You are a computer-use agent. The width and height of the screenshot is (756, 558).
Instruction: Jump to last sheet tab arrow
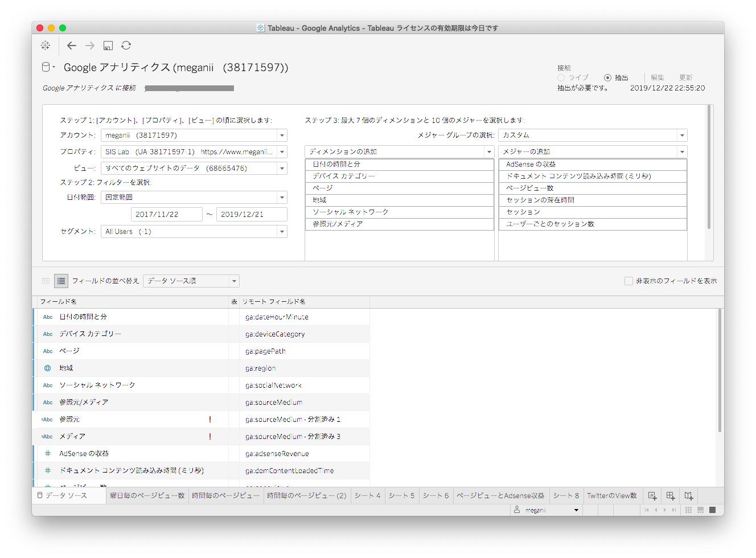(674, 510)
